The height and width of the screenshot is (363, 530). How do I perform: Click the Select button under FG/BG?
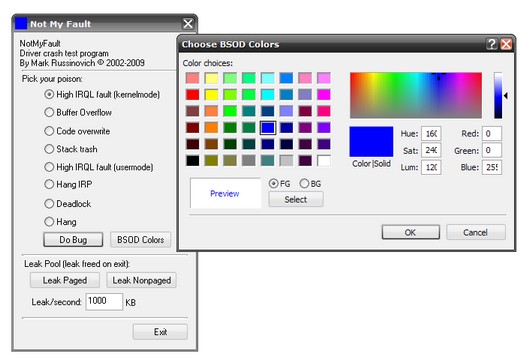coord(296,199)
